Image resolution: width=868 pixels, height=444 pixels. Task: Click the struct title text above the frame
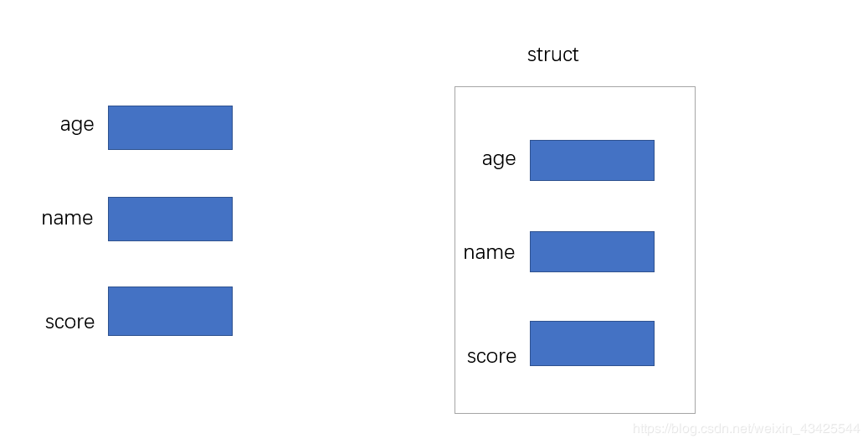(x=552, y=54)
